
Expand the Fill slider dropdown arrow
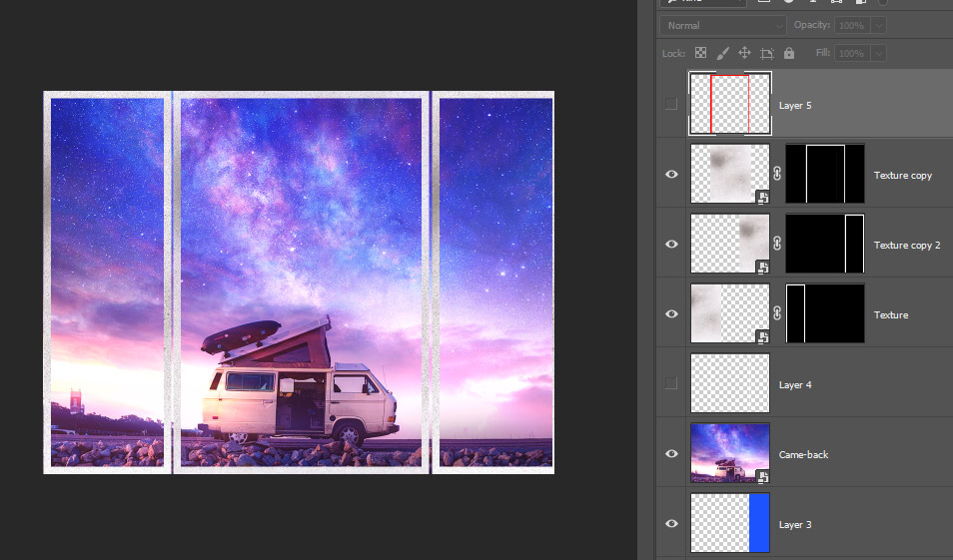(879, 53)
